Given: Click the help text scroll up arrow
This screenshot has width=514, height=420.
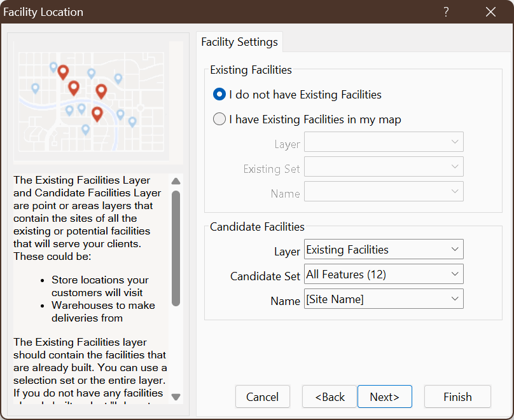Looking at the screenshot, I should tap(176, 181).
